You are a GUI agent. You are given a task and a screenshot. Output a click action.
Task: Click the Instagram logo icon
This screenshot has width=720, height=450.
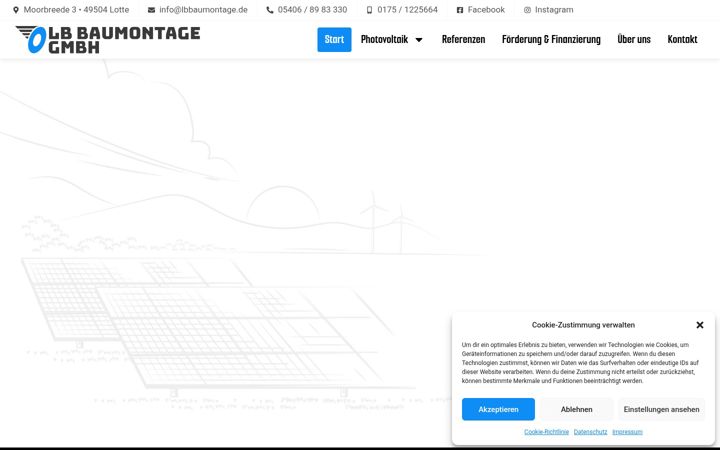[x=527, y=10]
